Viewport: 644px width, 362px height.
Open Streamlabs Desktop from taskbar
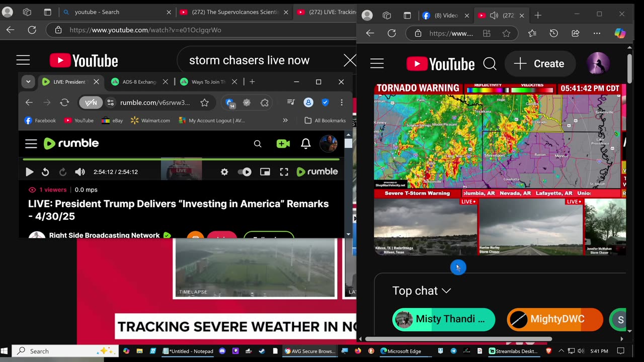point(513,351)
